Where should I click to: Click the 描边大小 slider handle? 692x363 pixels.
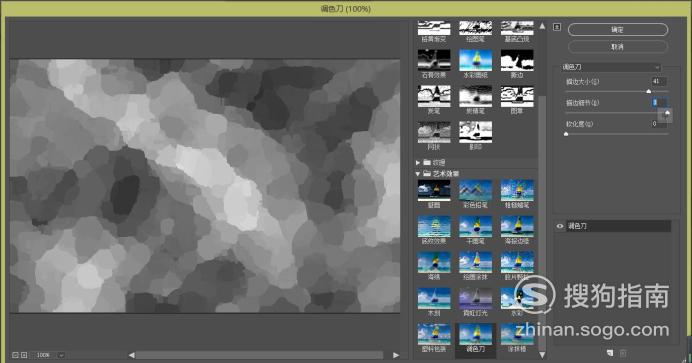[648, 91]
